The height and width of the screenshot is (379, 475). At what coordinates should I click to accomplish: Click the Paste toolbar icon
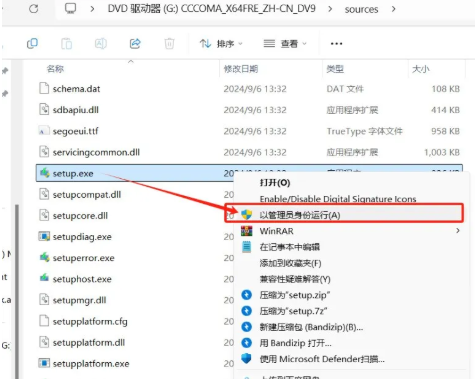point(67,43)
